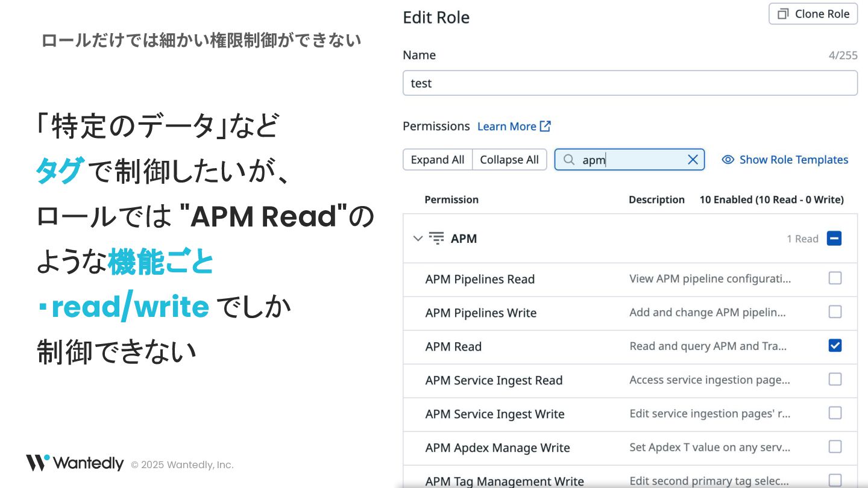Viewport: 868px width, 488px height.
Task: Click the 'APM Pipelines Read' permission name
Action: point(480,279)
